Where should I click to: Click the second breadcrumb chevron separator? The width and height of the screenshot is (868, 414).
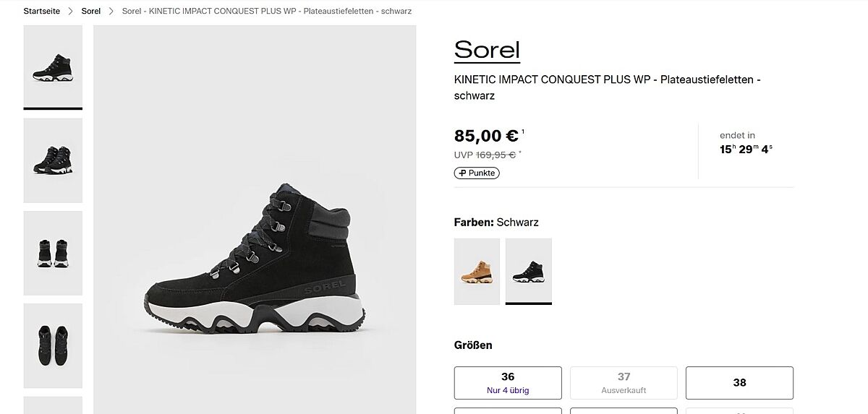[x=111, y=12]
